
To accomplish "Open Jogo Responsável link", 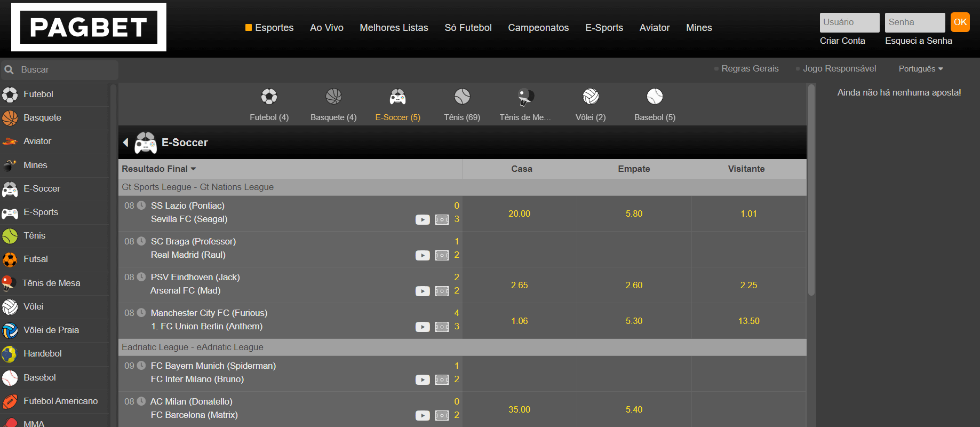I will point(839,69).
